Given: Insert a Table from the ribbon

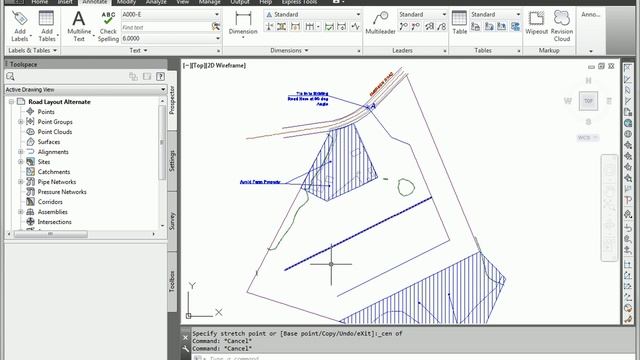Looking at the screenshot, I should click(x=459, y=23).
